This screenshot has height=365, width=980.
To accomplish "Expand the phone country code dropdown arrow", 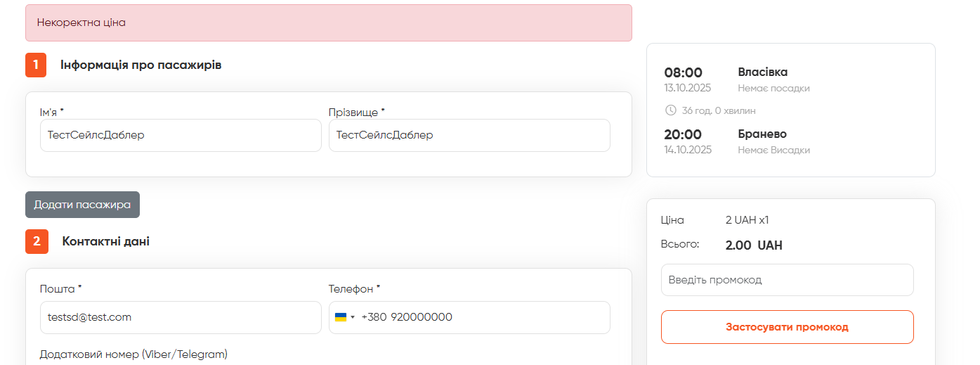I will point(353,317).
